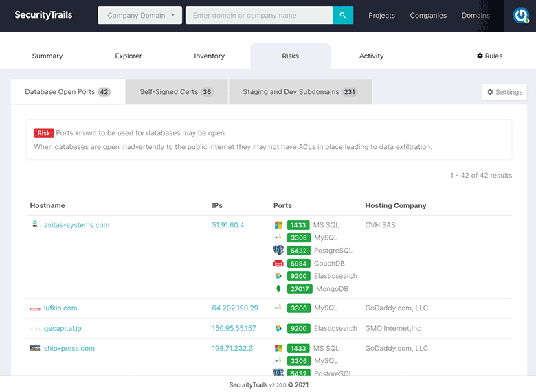Image resolution: width=536 pixels, height=392 pixels.
Task: Click the lufkin.com favicon
Action: [35, 309]
